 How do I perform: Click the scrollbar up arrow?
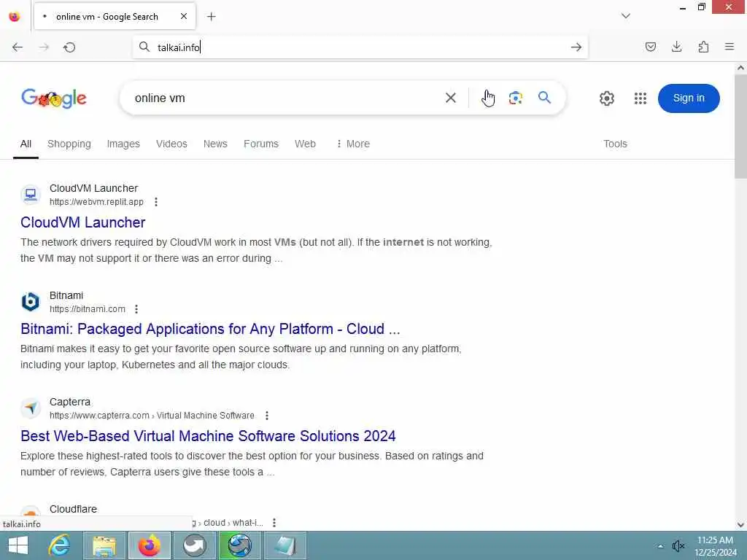coord(740,68)
